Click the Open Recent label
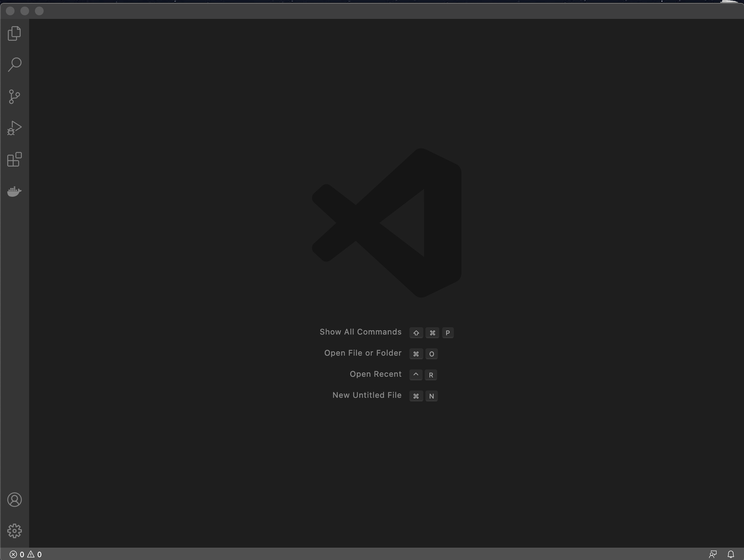This screenshot has width=744, height=560. 376,374
